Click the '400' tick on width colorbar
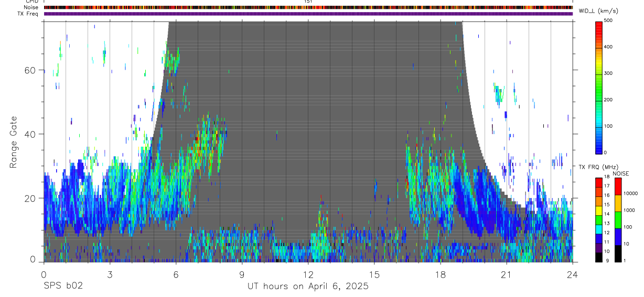Viewport: 644px width, 297px height. coord(608,47)
